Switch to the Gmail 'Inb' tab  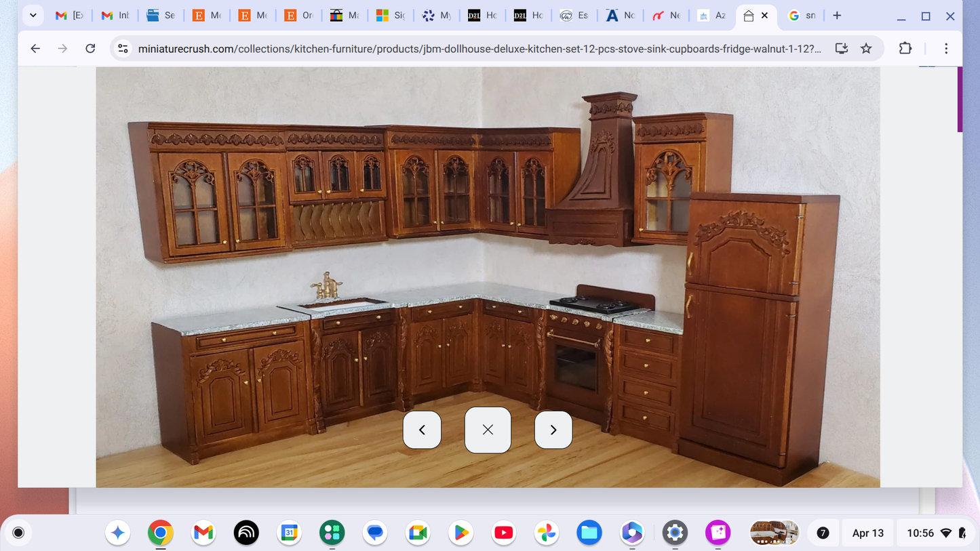115,16
